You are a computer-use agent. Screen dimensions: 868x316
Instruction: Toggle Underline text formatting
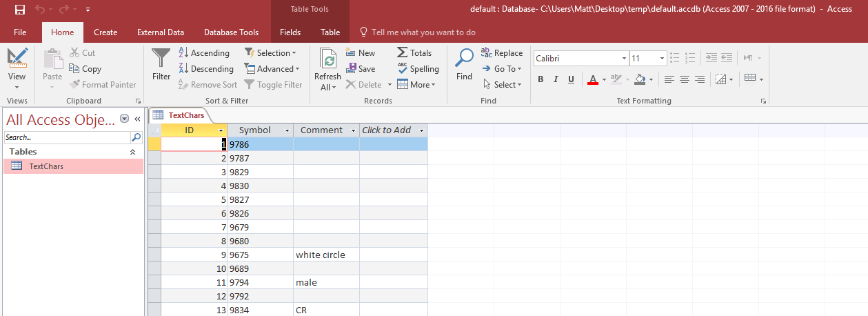pos(571,79)
